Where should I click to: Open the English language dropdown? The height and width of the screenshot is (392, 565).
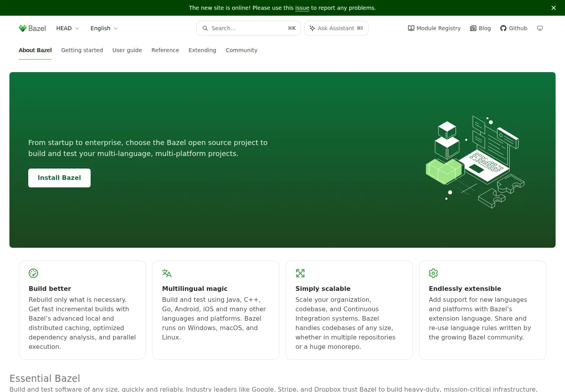pyautogui.click(x=104, y=28)
